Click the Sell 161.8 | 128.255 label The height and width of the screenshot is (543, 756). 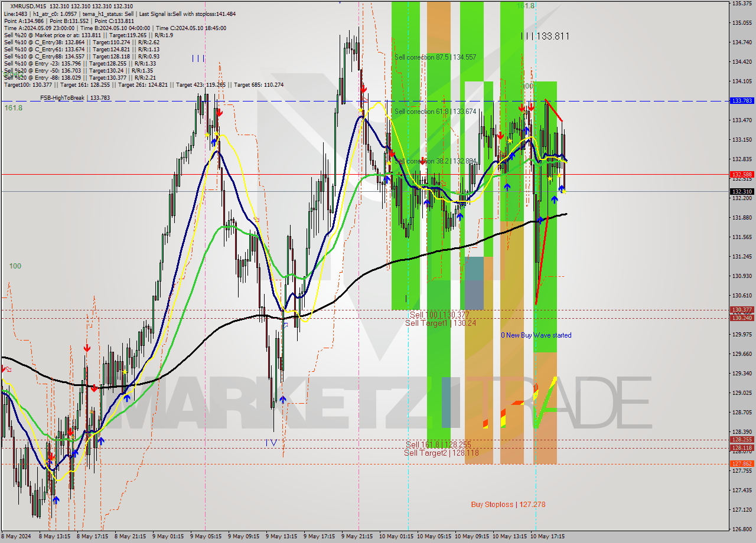click(x=438, y=444)
